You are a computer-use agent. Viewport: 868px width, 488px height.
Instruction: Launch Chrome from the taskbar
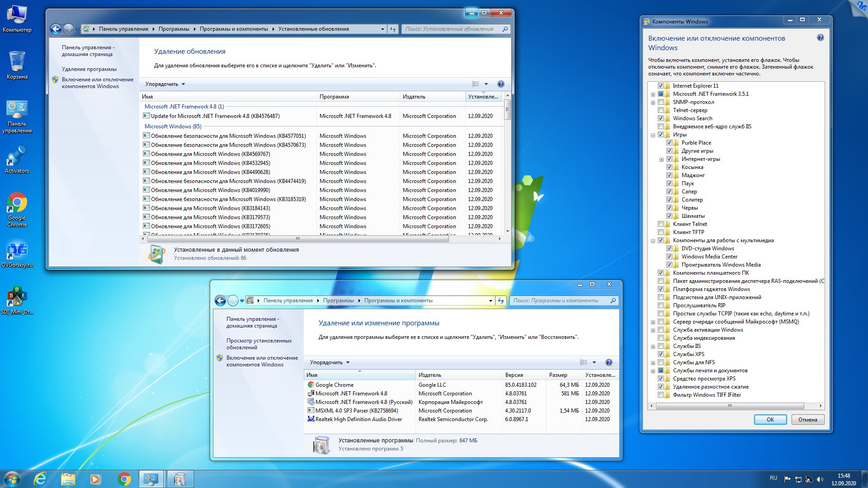coord(124,479)
